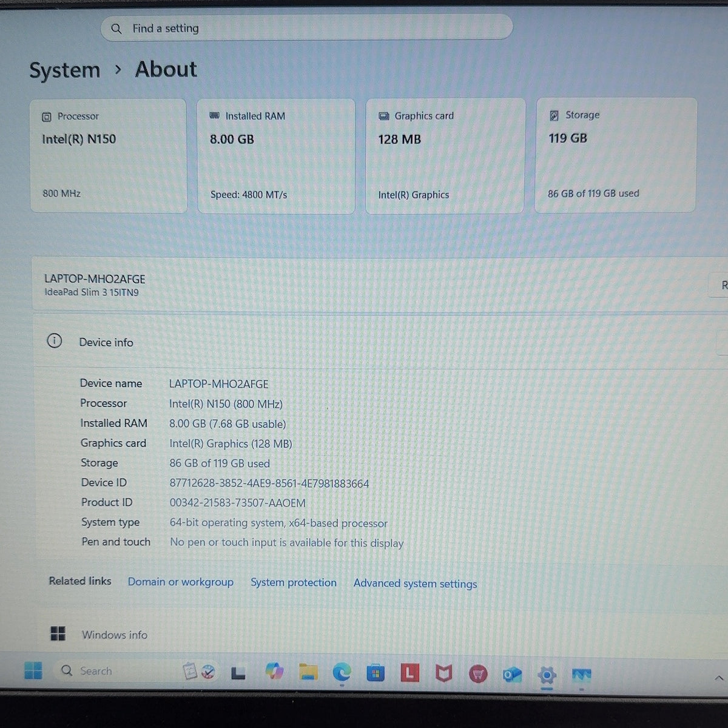The image size is (728, 728).
Task: Open Outlook from the taskbar
Action: (x=512, y=674)
